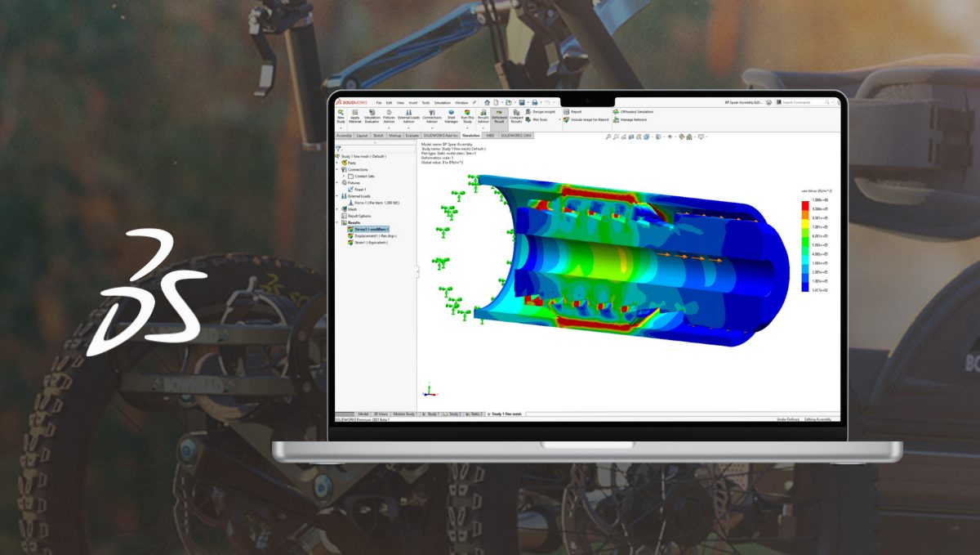Viewport: 980px width, 555px height.
Task: Open Plot Tools dropdown arrow
Action: point(559,119)
